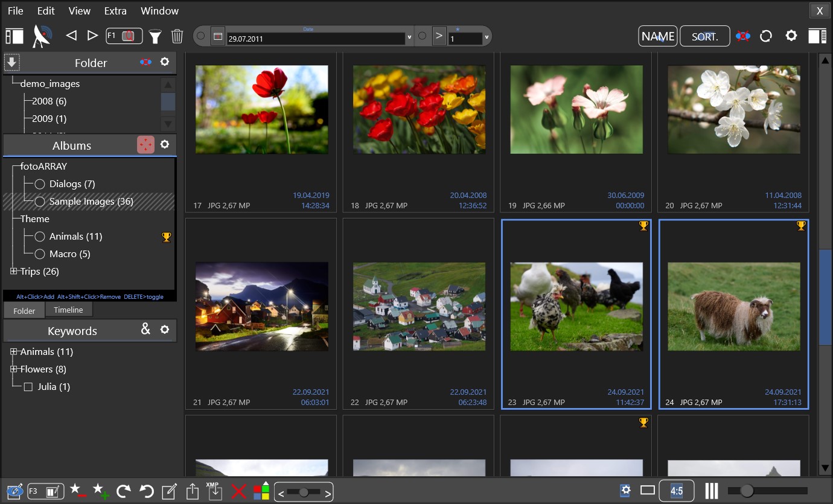
Task: Click the 4:5 aspect ratio button
Action: 677,491
